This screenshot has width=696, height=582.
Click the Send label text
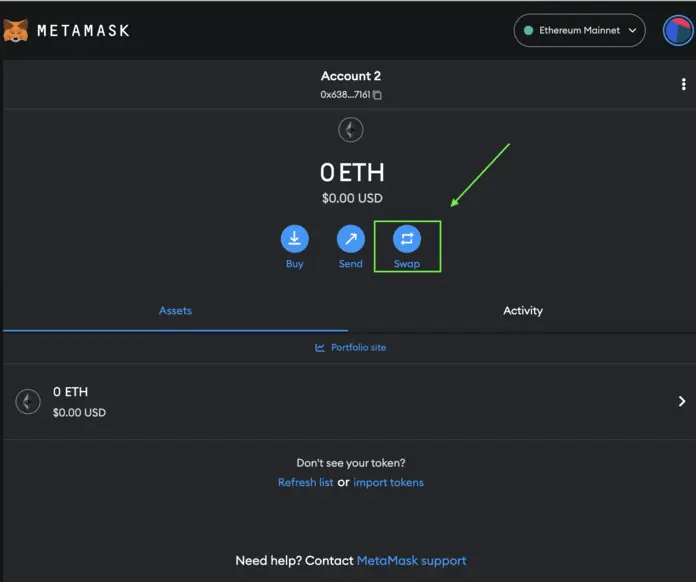point(351,264)
